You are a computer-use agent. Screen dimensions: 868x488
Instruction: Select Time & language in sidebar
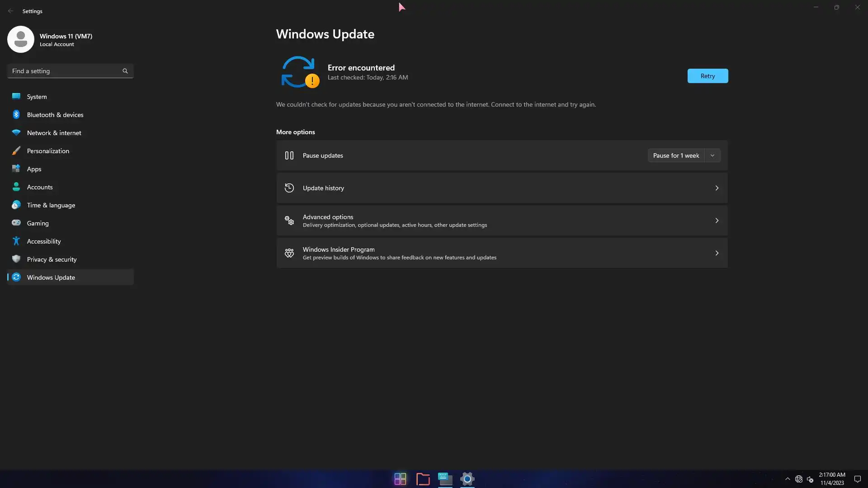click(x=51, y=205)
